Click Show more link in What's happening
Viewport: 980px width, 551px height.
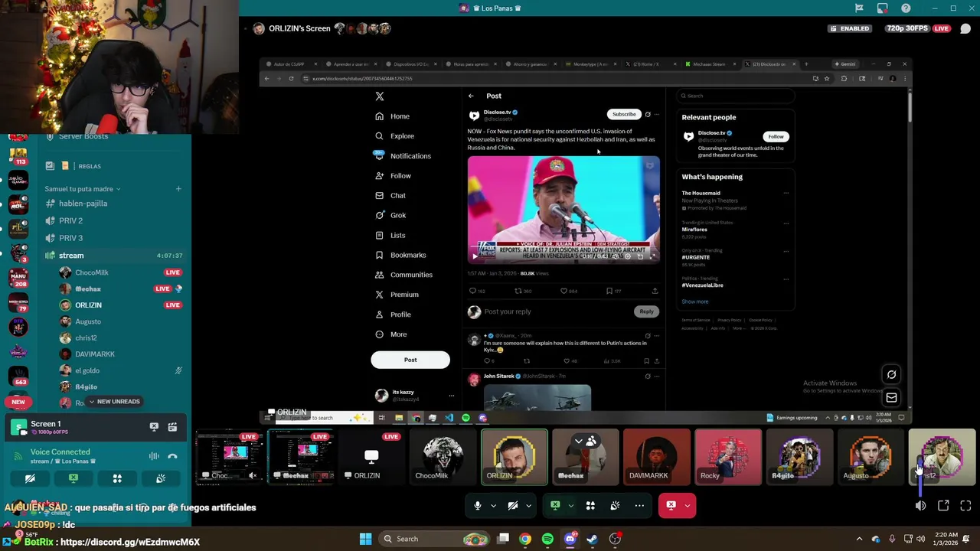[x=695, y=302]
